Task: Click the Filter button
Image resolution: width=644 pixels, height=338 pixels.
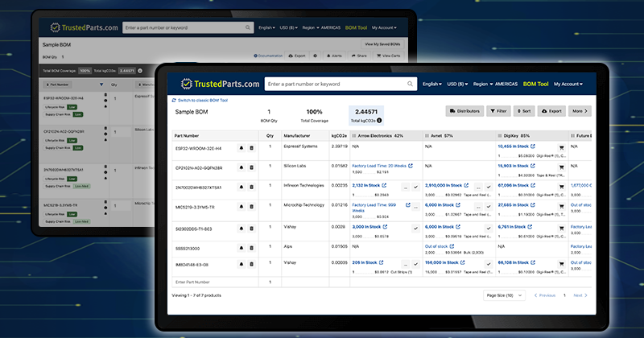Action: (498, 111)
